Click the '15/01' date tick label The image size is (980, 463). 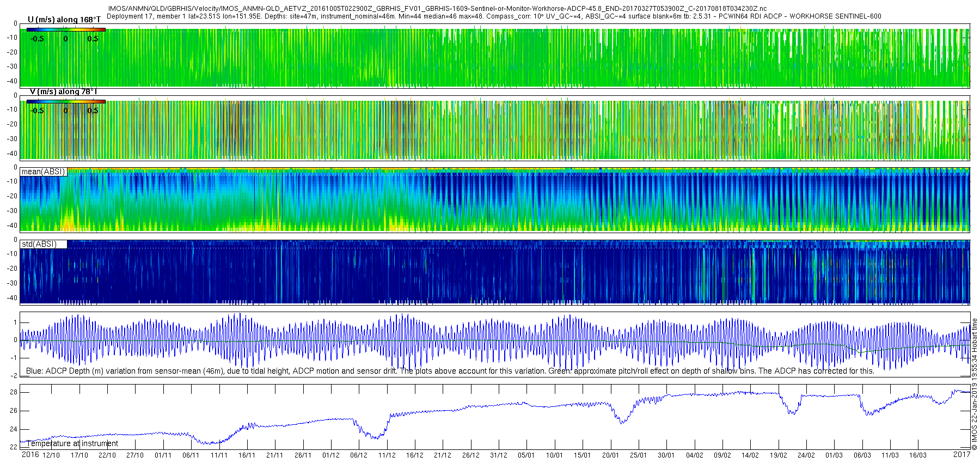[x=583, y=455]
